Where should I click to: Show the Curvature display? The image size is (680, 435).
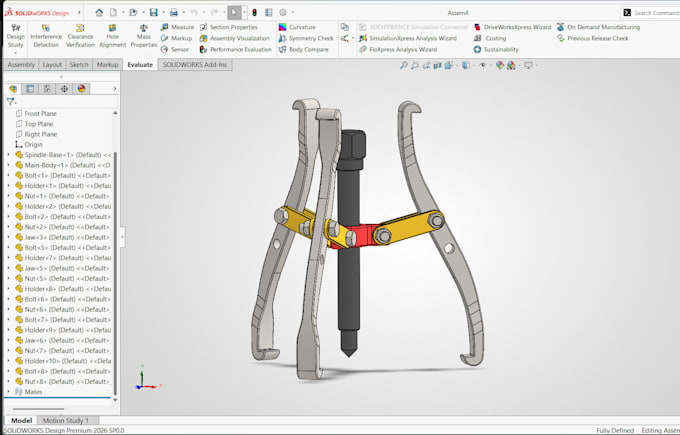coord(297,27)
